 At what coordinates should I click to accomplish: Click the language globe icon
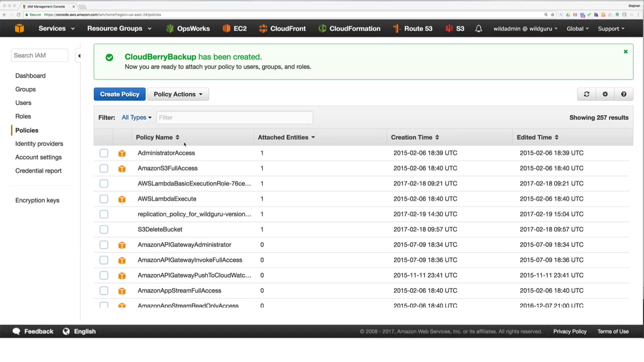(66, 331)
